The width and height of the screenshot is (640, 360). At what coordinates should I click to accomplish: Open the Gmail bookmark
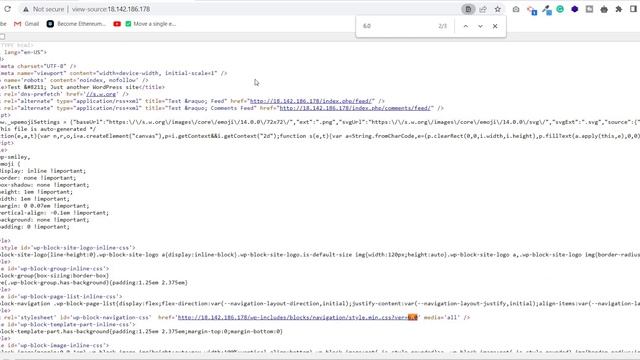point(27,24)
